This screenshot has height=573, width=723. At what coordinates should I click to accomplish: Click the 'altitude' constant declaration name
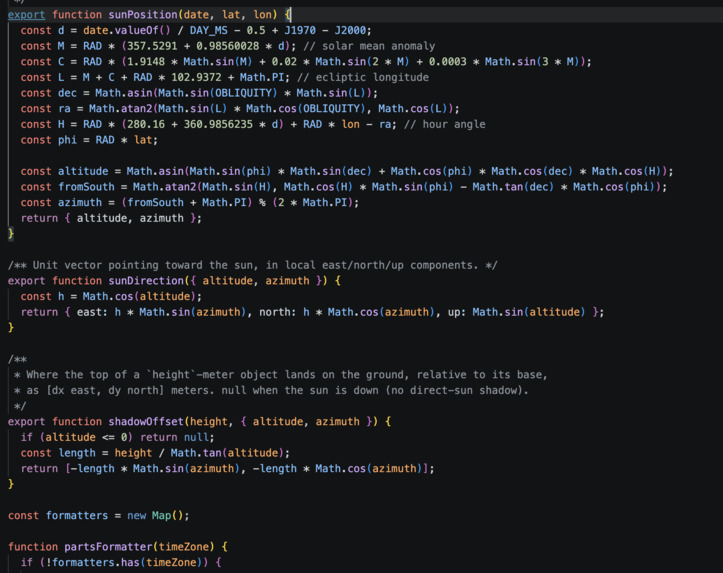pos(83,171)
